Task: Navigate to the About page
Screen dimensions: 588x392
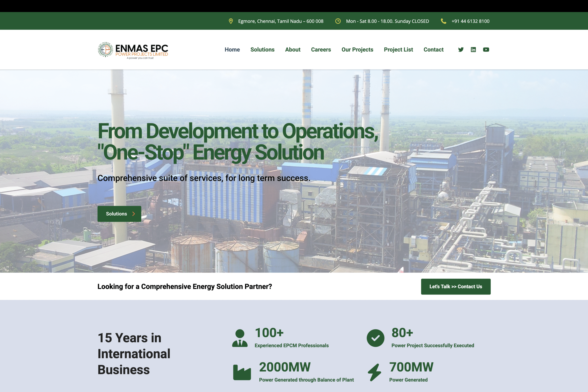Action: point(292,49)
